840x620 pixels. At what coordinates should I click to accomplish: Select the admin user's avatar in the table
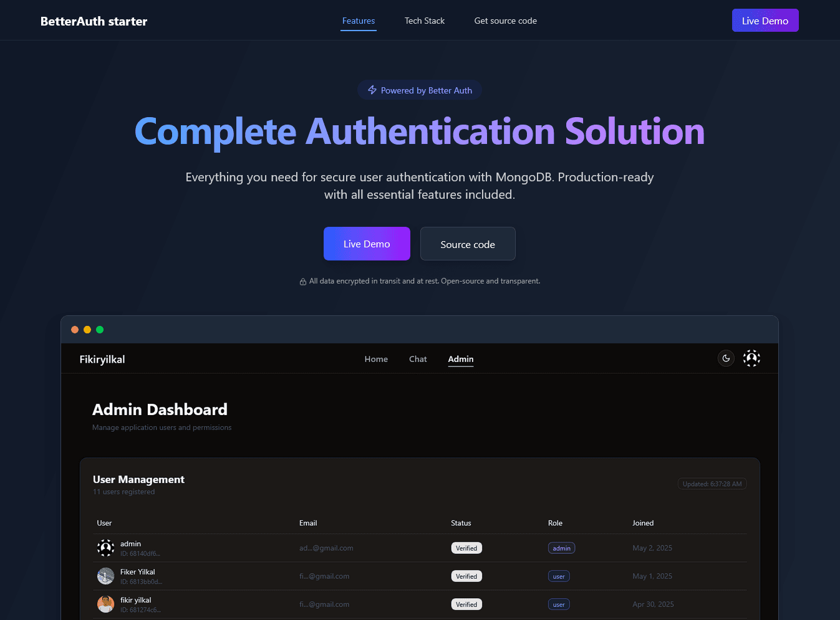click(105, 548)
